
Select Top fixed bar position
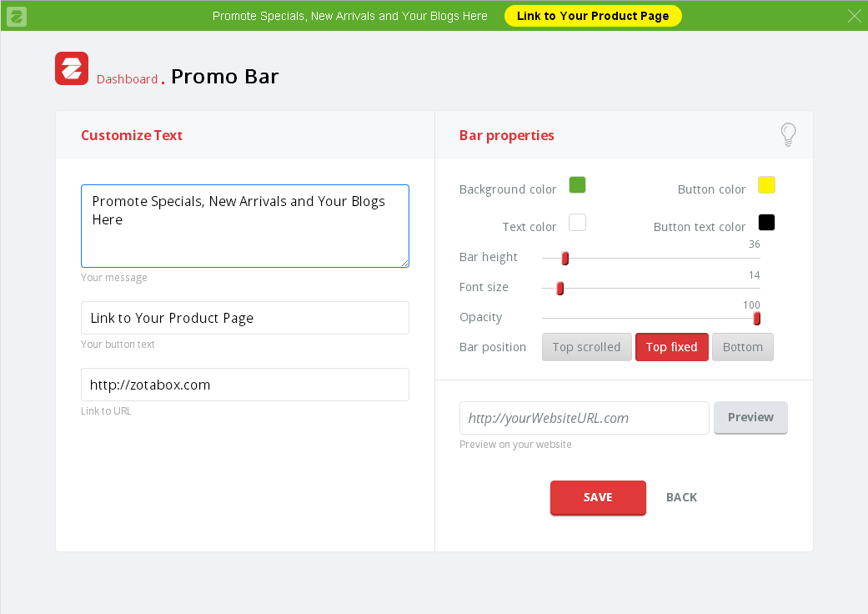[x=671, y=347]
